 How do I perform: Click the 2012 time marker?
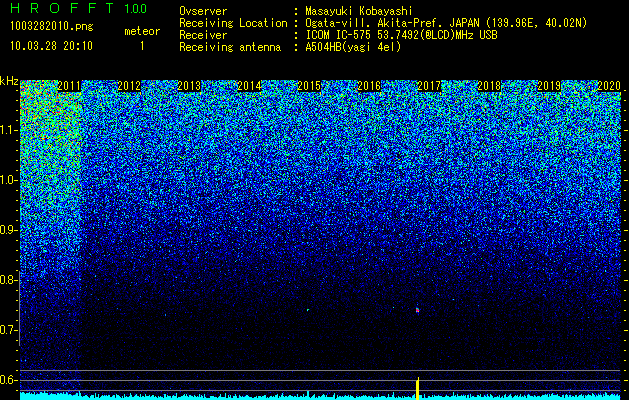click(129, 86)
